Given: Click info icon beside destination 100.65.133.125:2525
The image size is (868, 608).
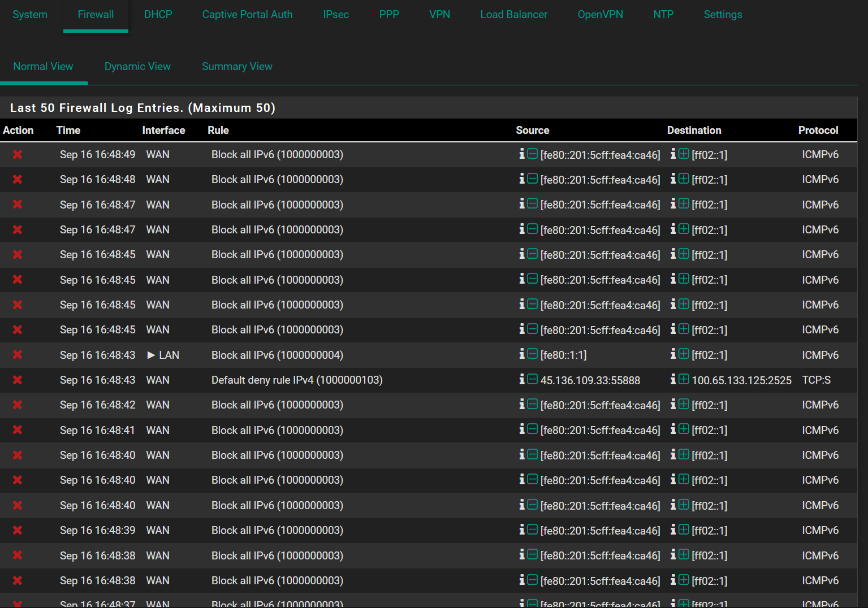Looking at the screenshot, I should (673, 379).
